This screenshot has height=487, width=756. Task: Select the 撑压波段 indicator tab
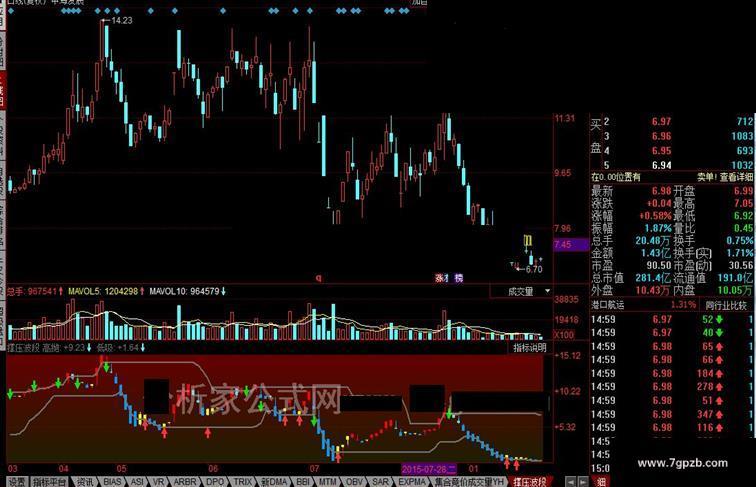pyautogui.click(x=529, y=482)
